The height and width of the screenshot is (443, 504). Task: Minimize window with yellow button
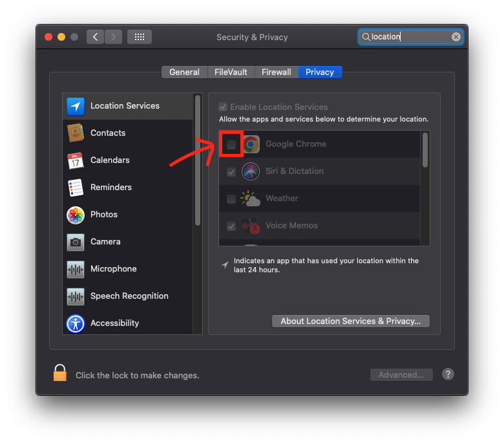(x=61, y=37)
